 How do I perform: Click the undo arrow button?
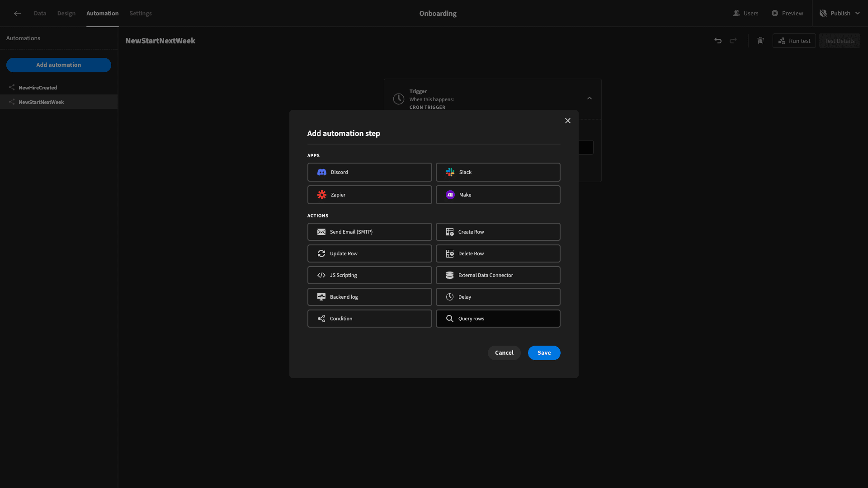coord(718,41)
